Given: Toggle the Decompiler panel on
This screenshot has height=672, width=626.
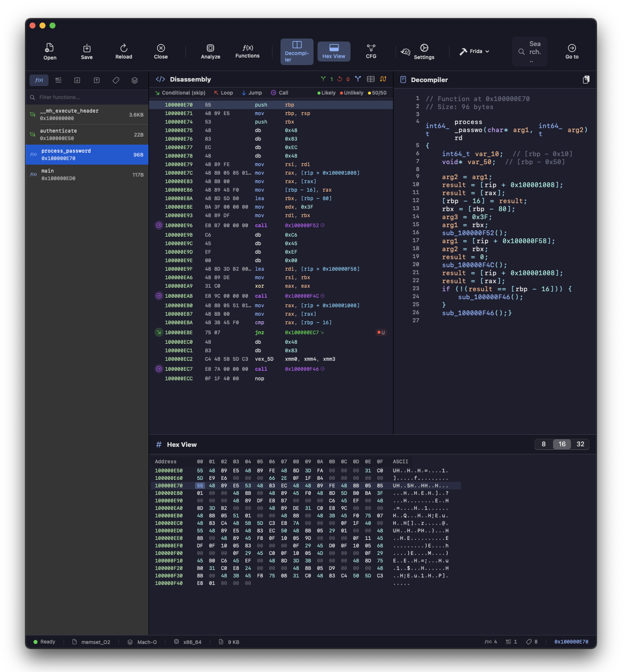Looking at the screenshot, I should point(296,51).
